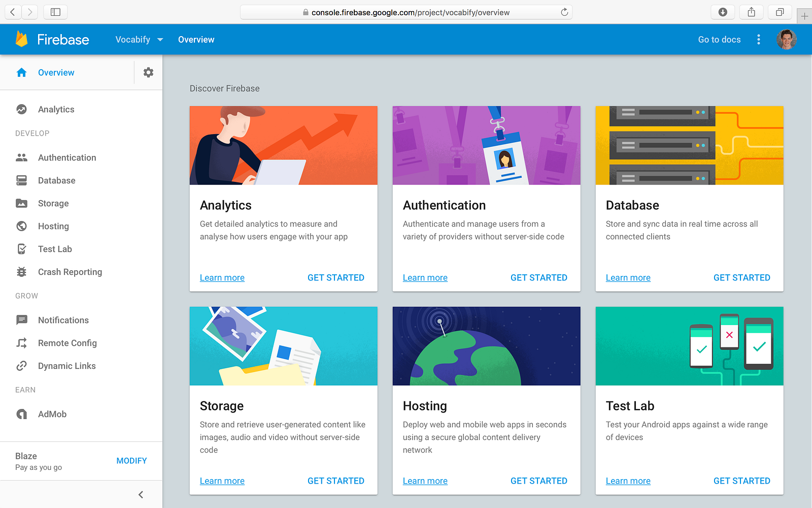Click the Analytics card illustration
Image resolution: width=812 pixels, height=508 pixels.
click(284, 145)
